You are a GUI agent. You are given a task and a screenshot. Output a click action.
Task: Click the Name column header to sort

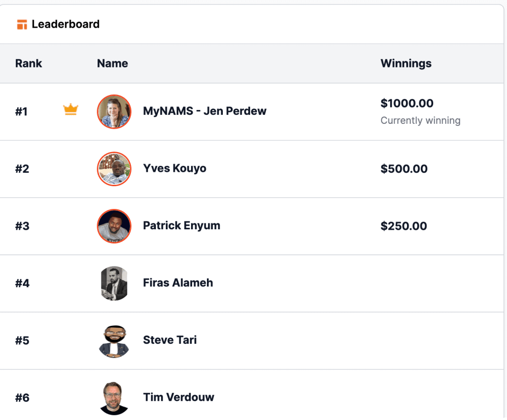click(x=112, y=63)
